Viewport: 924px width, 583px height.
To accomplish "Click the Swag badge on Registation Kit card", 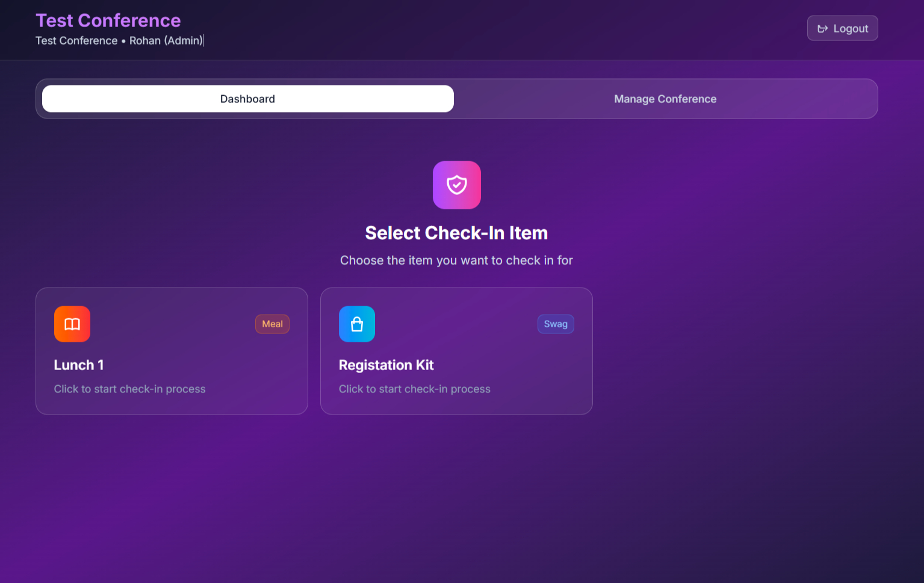I will (556, 324).
